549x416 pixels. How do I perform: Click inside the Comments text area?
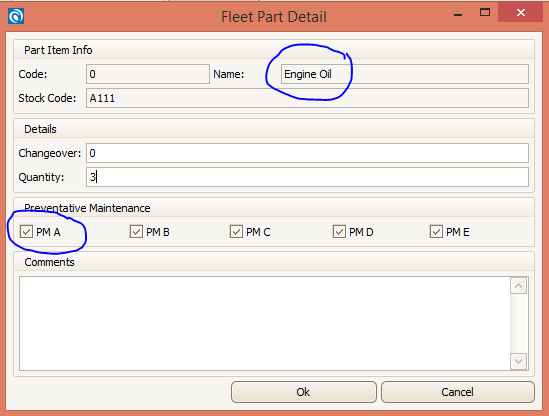tap(265, 323)
